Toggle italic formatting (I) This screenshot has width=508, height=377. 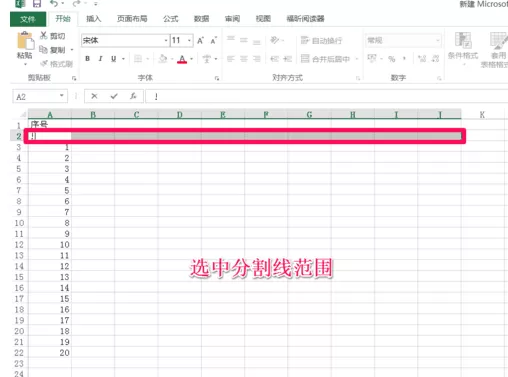100,59
